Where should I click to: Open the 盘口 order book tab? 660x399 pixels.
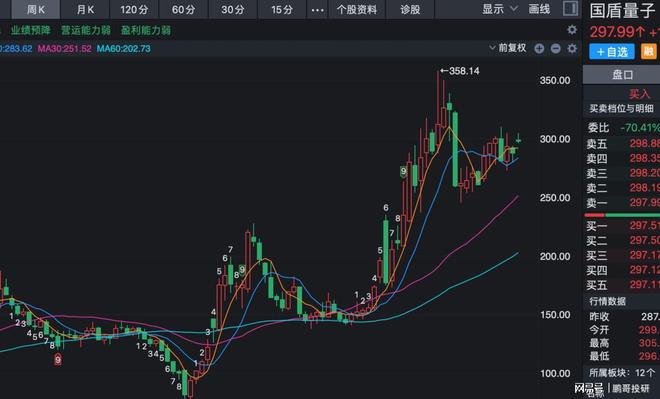tap(622, 75)
